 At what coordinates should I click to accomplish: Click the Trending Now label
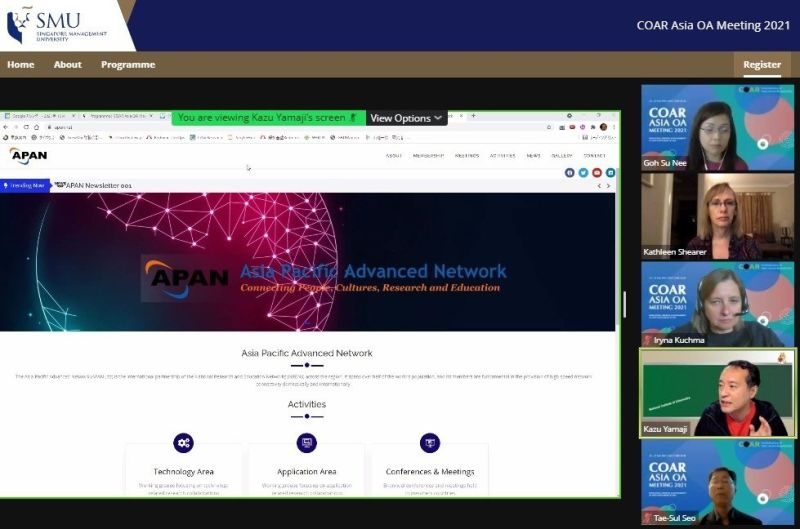[25, 186]
